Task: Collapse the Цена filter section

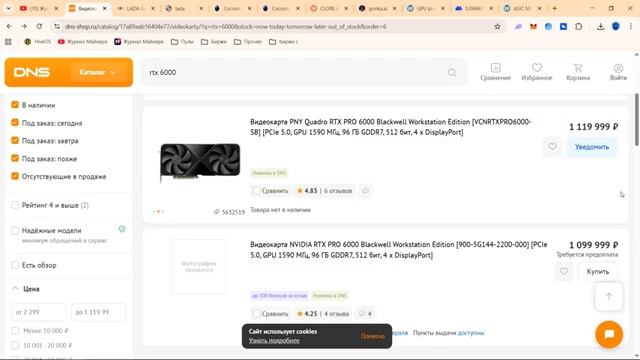Action: pos(15,289)
